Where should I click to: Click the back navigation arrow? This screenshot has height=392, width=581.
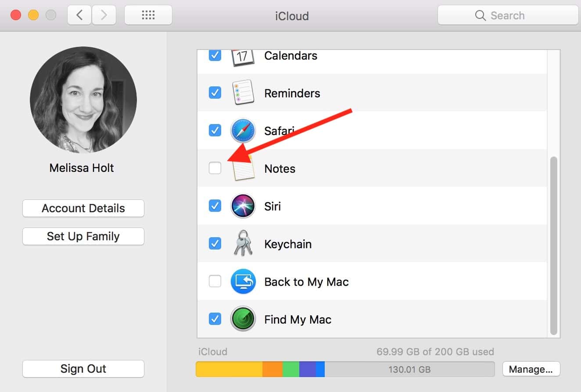point(79,15)
